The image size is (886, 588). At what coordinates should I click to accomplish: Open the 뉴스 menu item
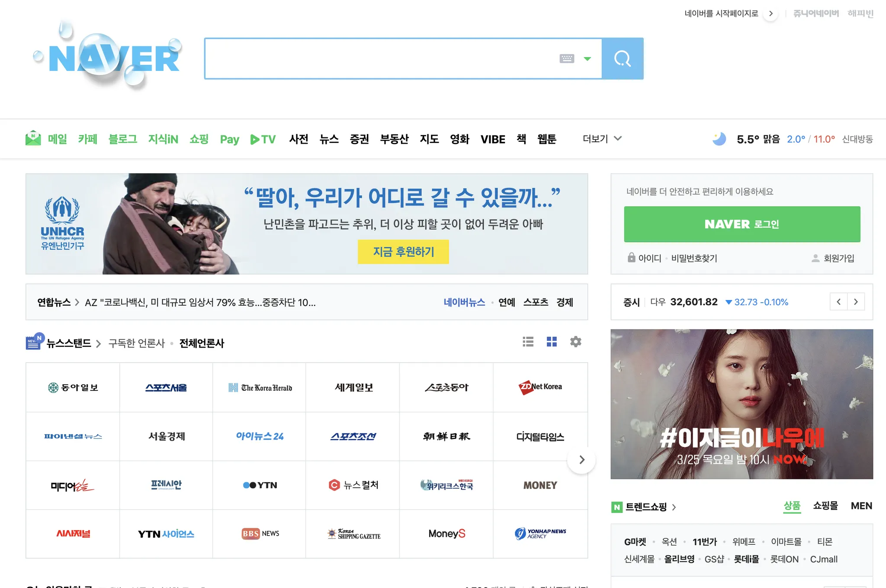click(329, 139)
